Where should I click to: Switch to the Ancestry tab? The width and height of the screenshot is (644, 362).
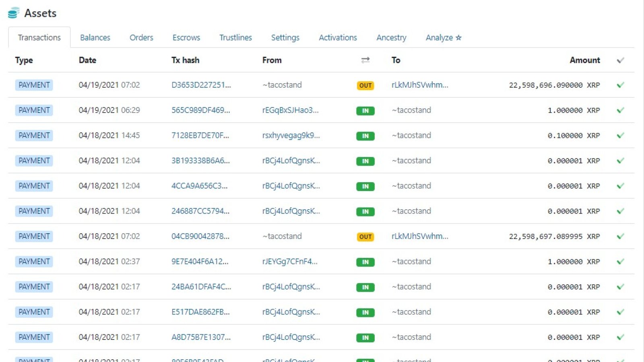391,37
